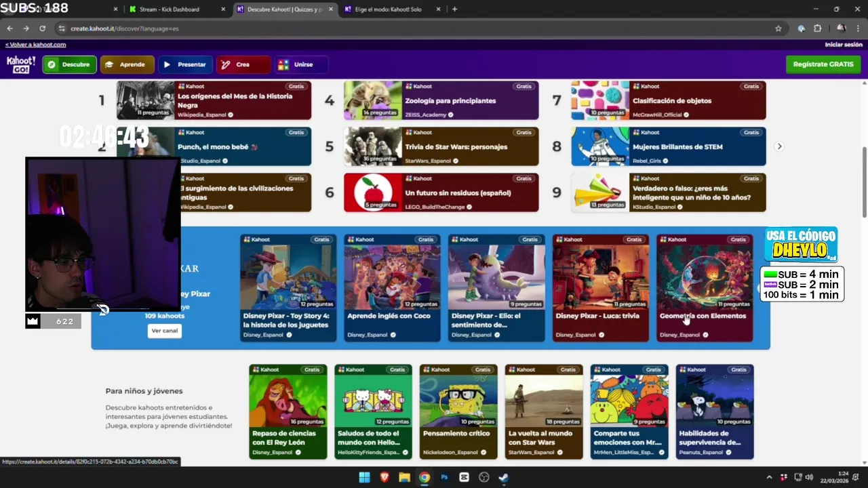Open the browser extensions puzzle icon
Viewport: 868px width, 488px height.
coord(817,28)
